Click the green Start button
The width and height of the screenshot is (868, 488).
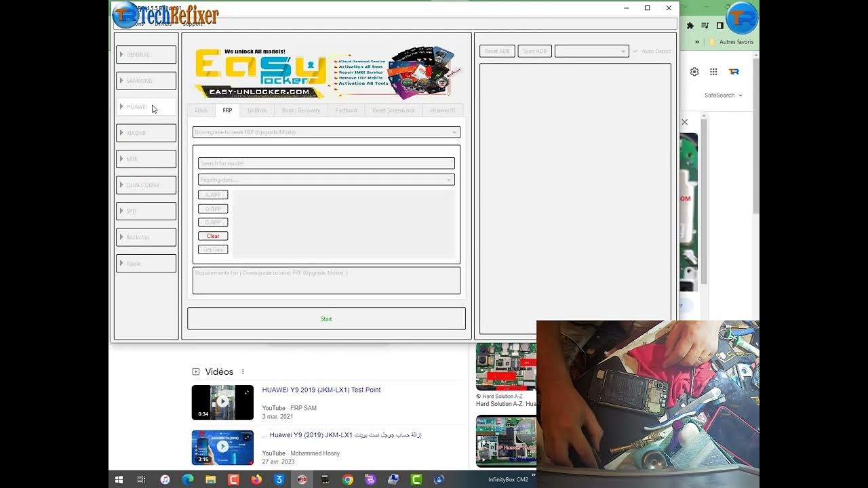[x=326, y=319]
